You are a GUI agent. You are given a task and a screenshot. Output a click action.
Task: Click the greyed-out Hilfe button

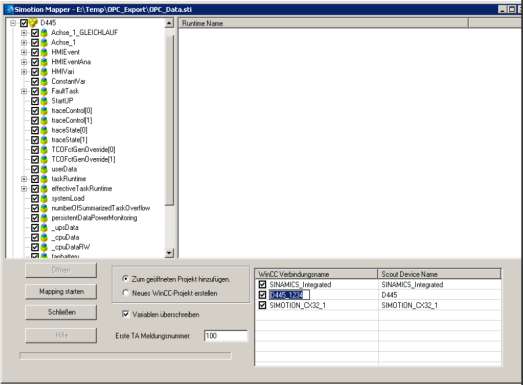pos(61,335)
